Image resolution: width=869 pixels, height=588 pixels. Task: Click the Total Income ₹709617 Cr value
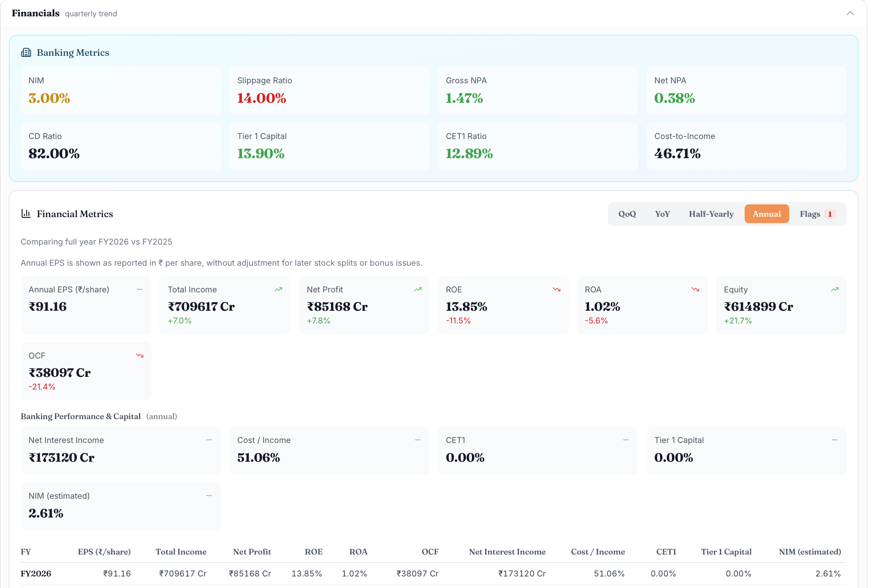point(201,306)
